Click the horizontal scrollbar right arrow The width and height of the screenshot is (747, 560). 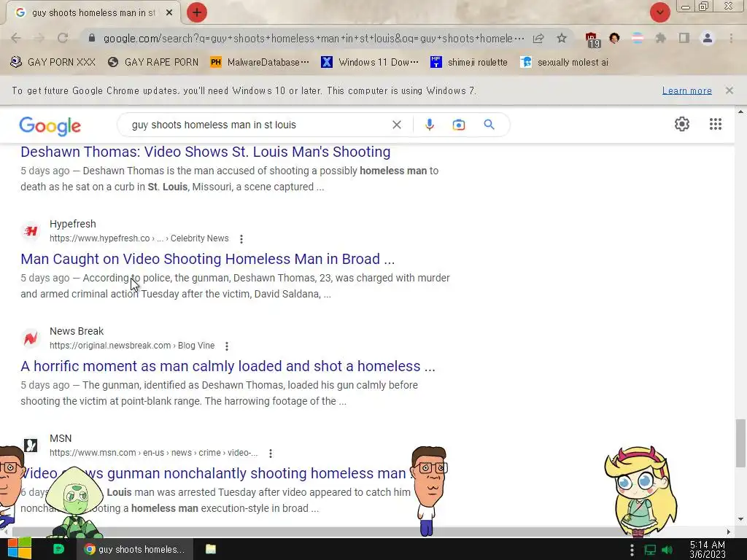(x=729, y=532)
